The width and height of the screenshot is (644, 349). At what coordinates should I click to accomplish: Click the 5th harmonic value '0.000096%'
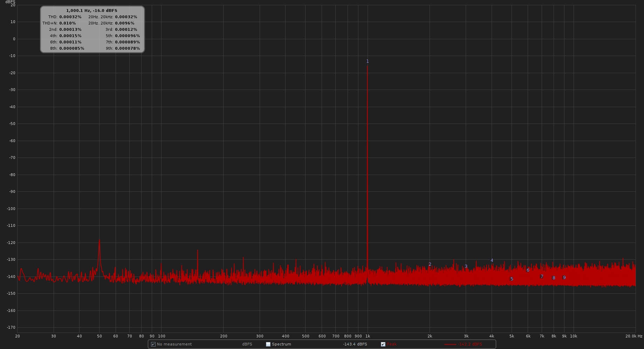128,36
